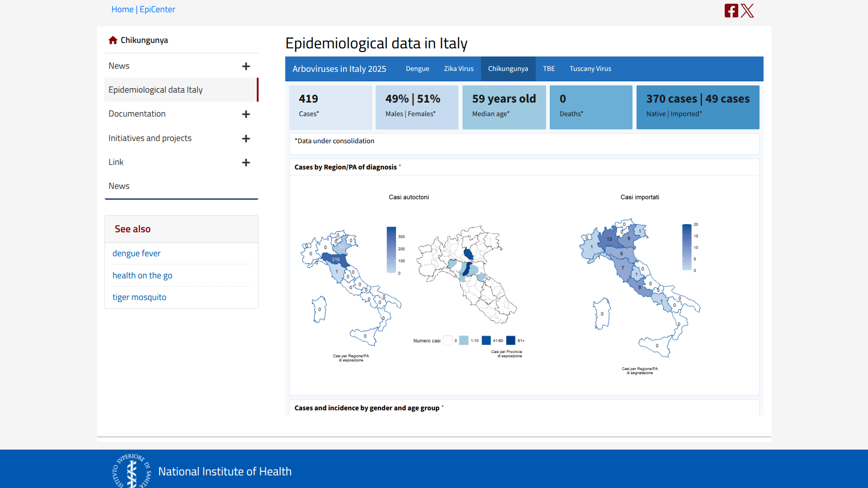Open the Tuscany Virus tab
The image size is (868, 488).
tap(590, 69)
